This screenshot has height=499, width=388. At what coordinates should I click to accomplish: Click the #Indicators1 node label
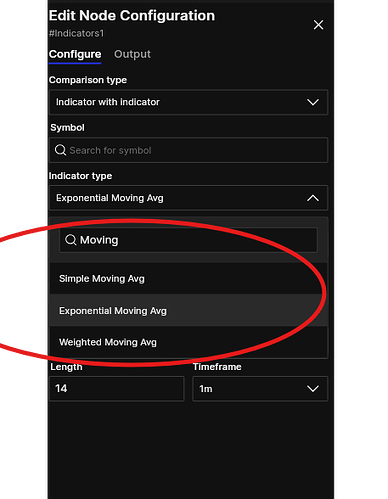pyautogui.click(x=76, y=33)
